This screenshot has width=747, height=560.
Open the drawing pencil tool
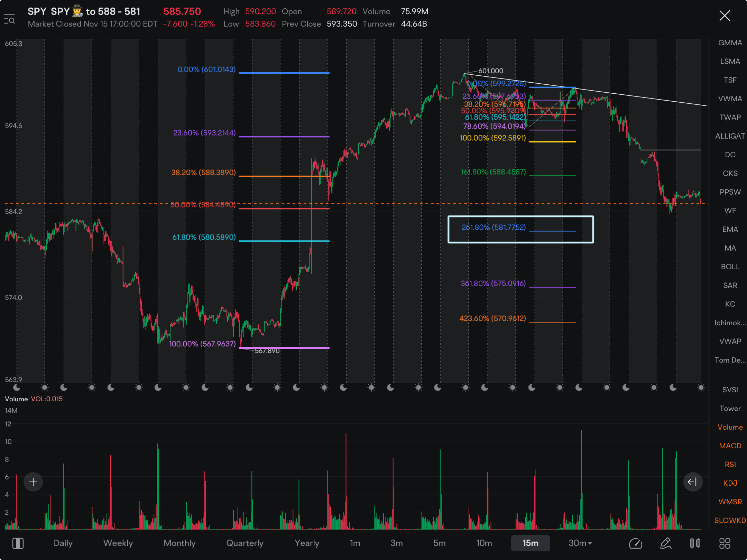coord(666,543)
